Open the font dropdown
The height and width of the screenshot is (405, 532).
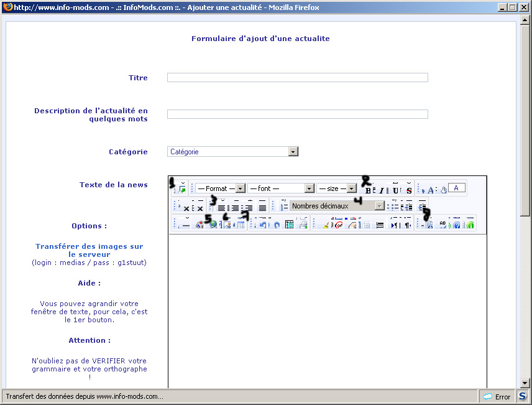tap(281, 189)
